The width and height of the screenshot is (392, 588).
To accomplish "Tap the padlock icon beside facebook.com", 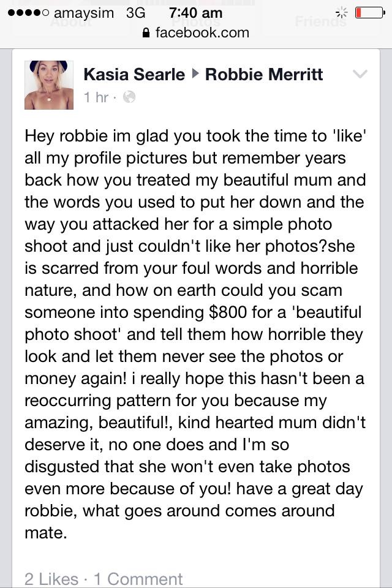I will 145,33.
